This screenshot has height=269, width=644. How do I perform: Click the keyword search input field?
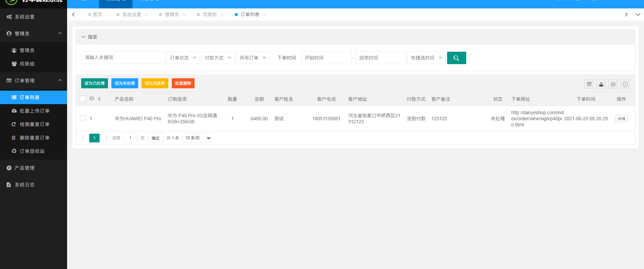pyautogui.click(x=123, y=57)
